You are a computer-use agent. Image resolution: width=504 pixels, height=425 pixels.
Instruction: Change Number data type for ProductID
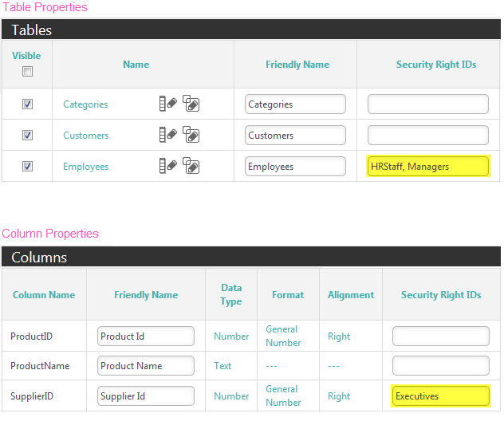coord(231,336)
